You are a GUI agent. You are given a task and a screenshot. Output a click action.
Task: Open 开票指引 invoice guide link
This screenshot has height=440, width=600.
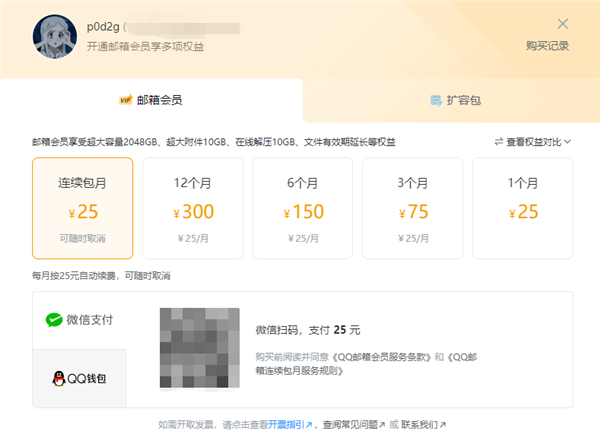click(290, 425)
